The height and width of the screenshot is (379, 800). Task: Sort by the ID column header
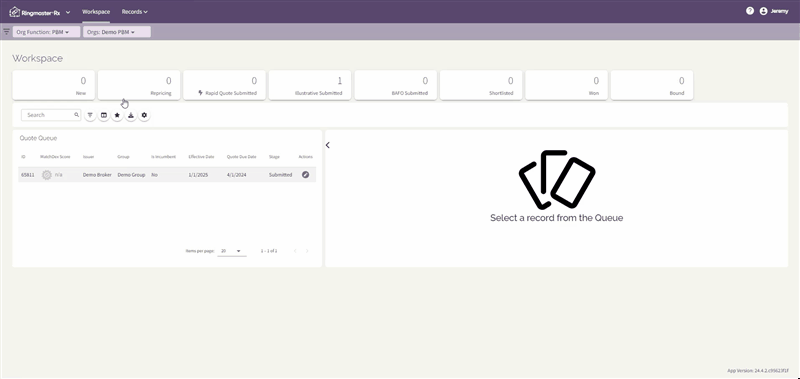[23, 157]
